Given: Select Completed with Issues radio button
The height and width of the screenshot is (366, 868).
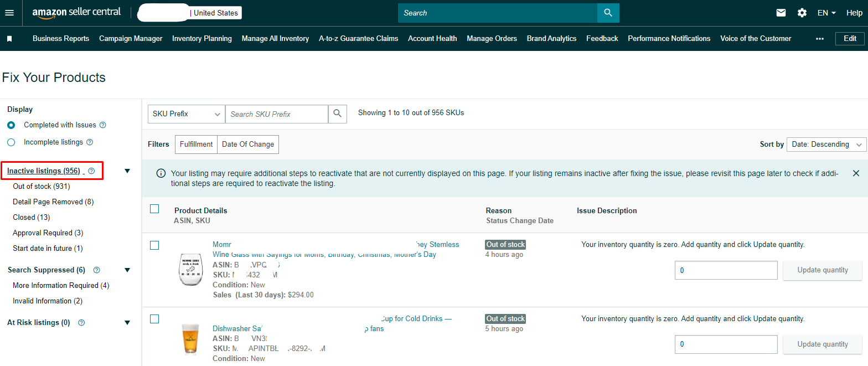Looking at the screenshot, I should tap(12, 125).
